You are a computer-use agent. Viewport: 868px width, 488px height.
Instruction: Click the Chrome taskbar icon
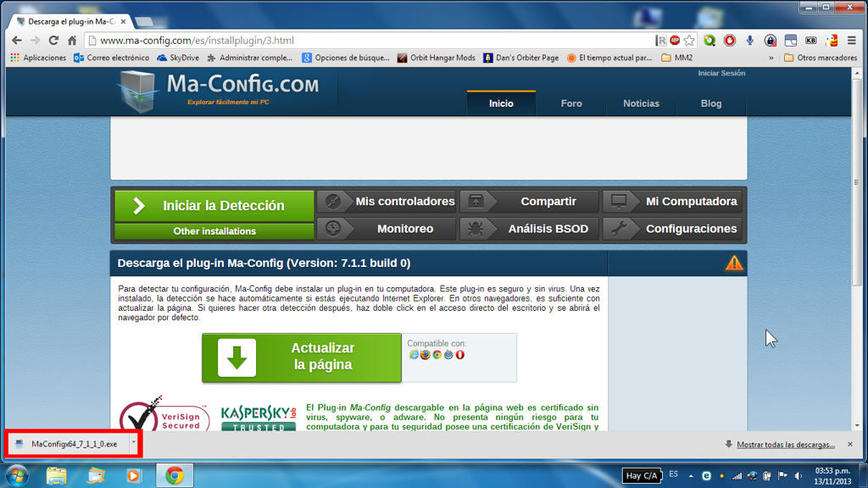[x=175, y=476]
